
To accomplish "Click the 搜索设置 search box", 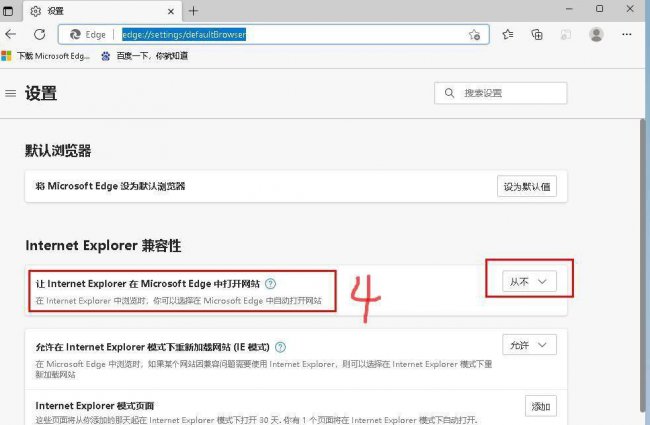I will [500, 93].
